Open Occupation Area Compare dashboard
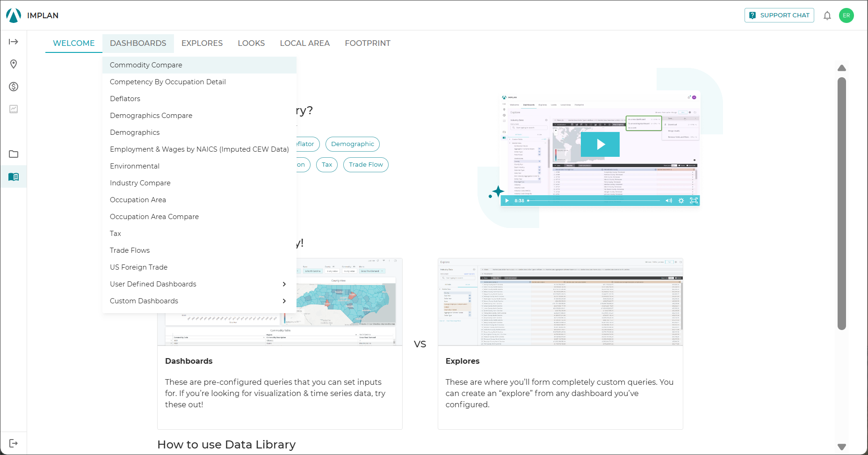 pos(199,217)
